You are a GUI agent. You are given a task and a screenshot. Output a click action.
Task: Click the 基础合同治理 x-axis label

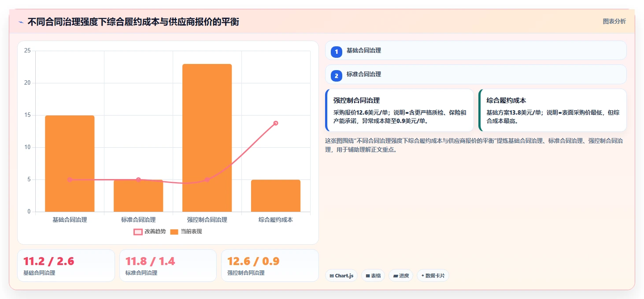pos(70,220)
